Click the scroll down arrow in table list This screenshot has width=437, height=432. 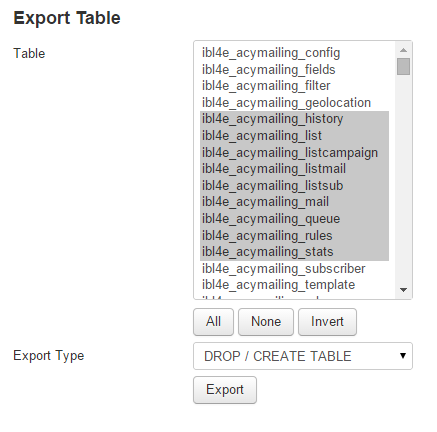pos(403,290)
